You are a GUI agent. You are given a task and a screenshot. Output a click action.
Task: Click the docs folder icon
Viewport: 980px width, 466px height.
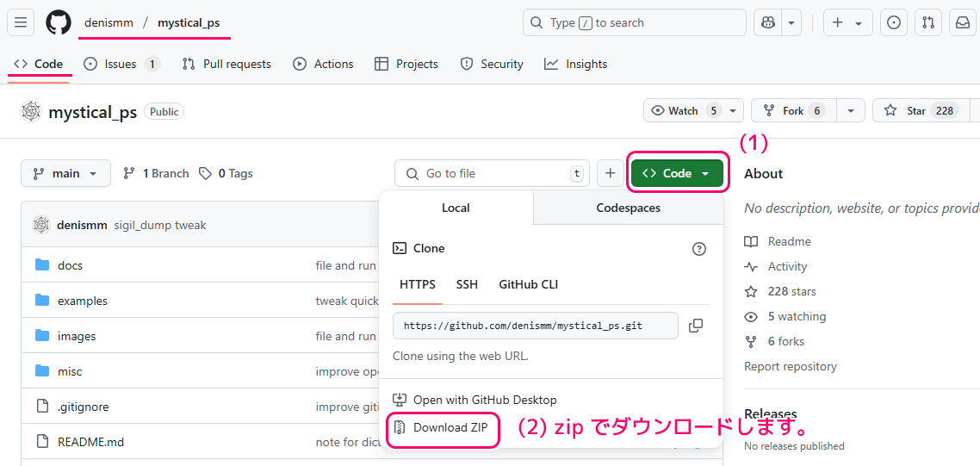tap(42, 265)
